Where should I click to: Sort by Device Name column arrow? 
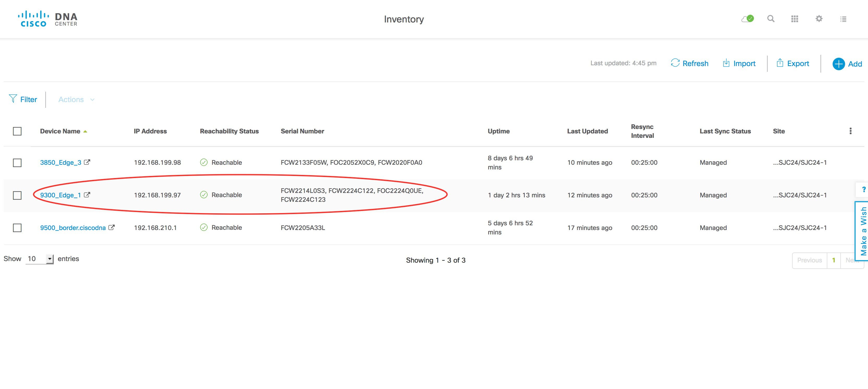[x=85, y=131]
